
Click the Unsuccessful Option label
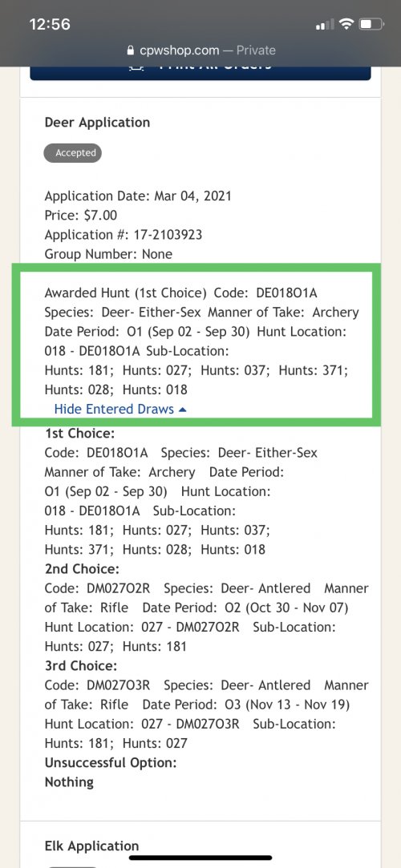pos(110,763)
